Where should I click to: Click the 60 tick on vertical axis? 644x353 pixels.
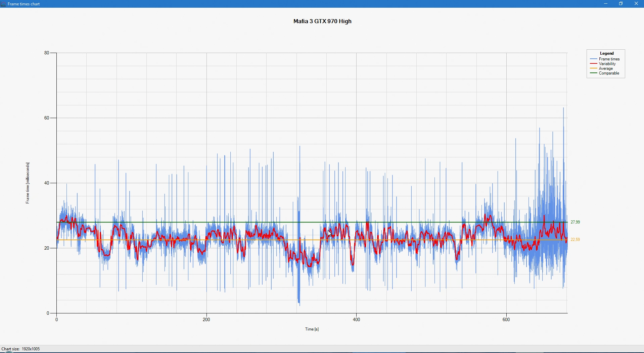click(47, 118)
